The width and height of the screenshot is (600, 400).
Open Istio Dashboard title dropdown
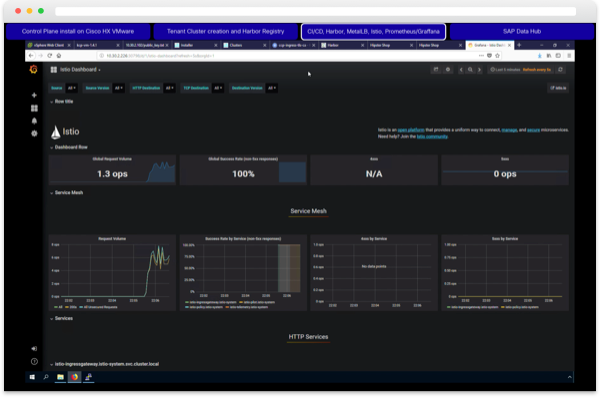(x=76, y=70)
